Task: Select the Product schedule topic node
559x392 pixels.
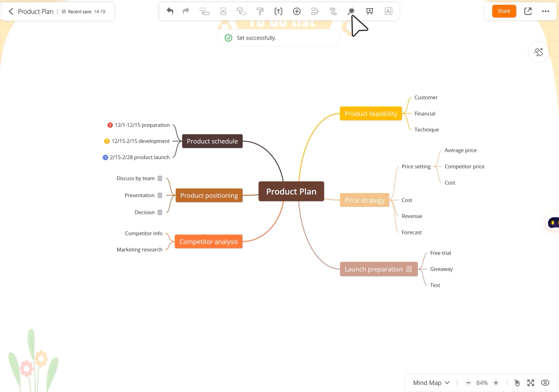Action: click(212, 141)
